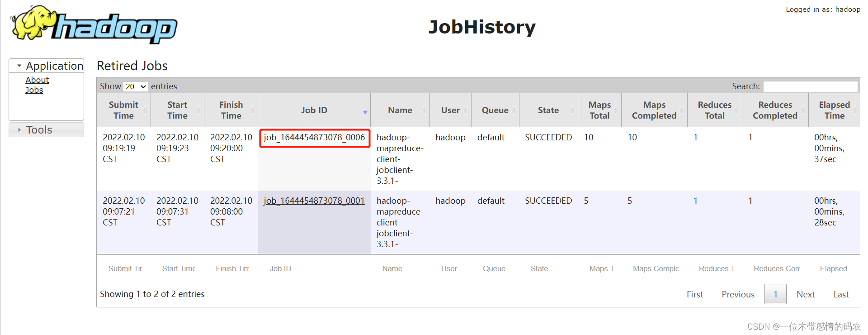This screenshot has height=335, width=868.
Task: Open job_1644454873078_0001 details
Action: tap(314, 201)
